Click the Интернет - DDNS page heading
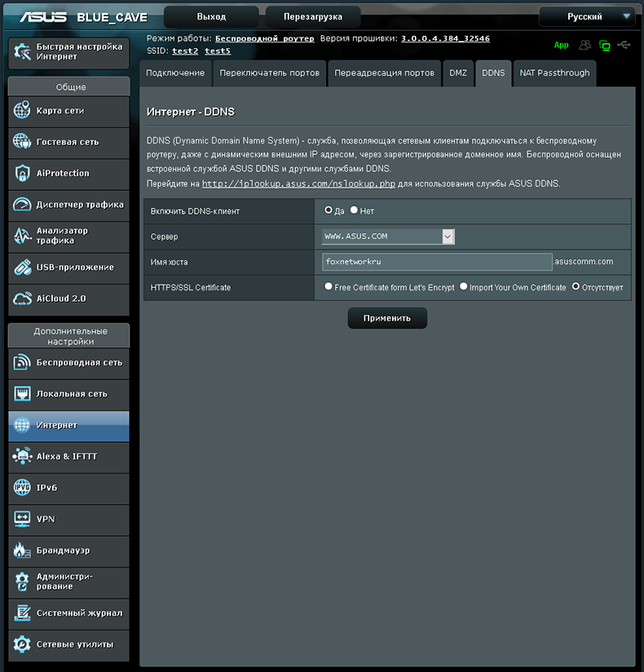Screen dimensions: 644x672 coord(191,112)
